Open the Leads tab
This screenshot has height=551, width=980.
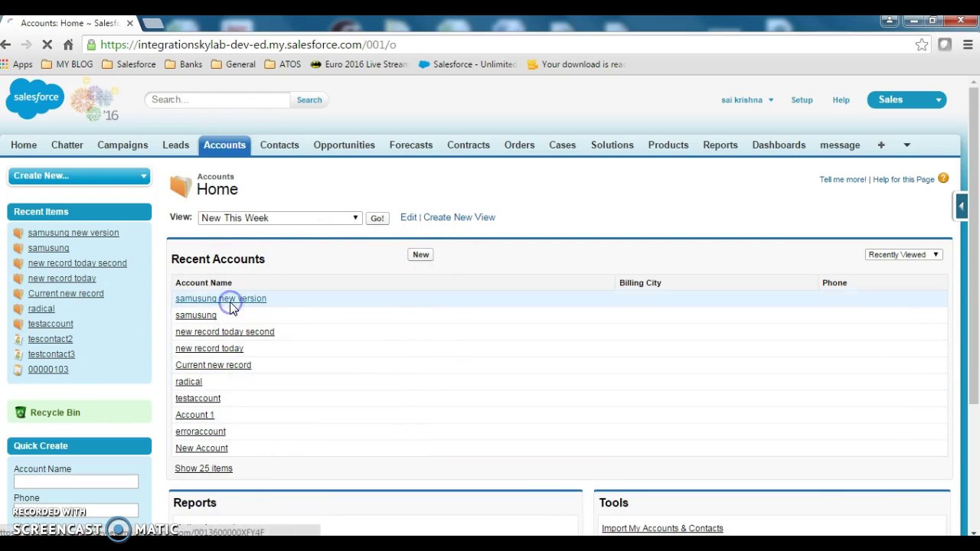pyautogui.click(x=175, y=145)
